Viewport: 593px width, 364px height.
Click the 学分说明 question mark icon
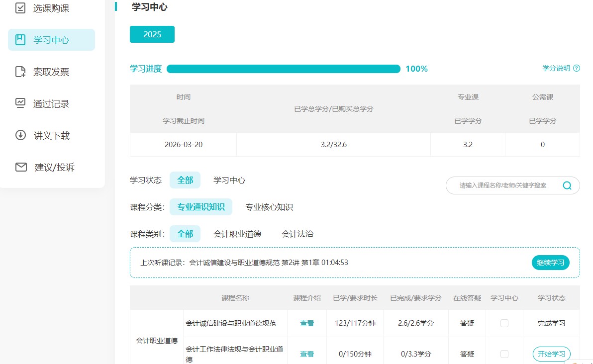[x=577, y=69]
